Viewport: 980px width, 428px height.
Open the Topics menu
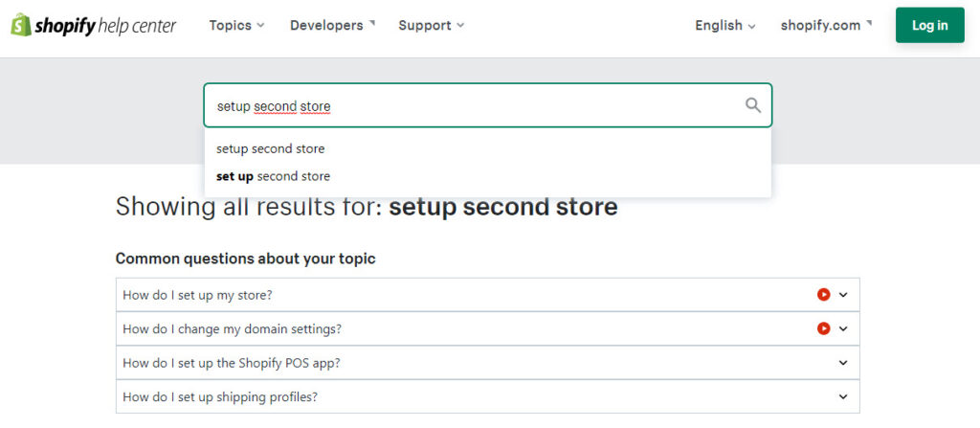236,26
